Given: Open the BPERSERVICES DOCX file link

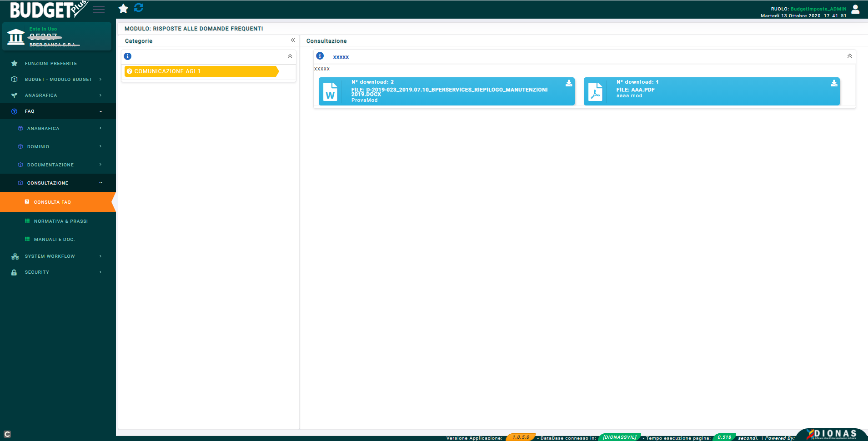Looking at the screenshot, I should (x=449, y=92).
